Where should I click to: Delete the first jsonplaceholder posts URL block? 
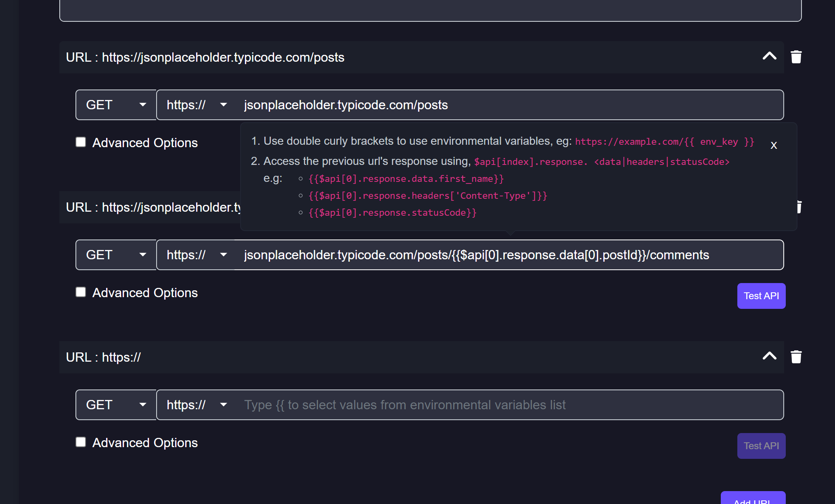coord(795,57)
